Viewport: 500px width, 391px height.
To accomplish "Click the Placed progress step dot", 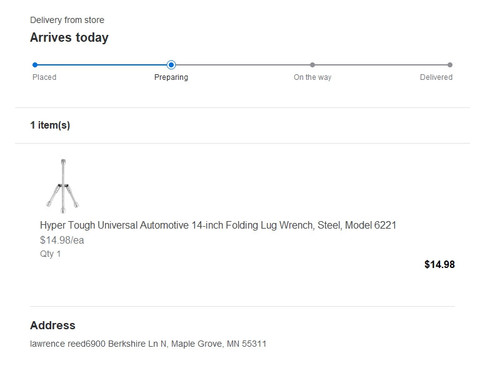I will point(35,65).
